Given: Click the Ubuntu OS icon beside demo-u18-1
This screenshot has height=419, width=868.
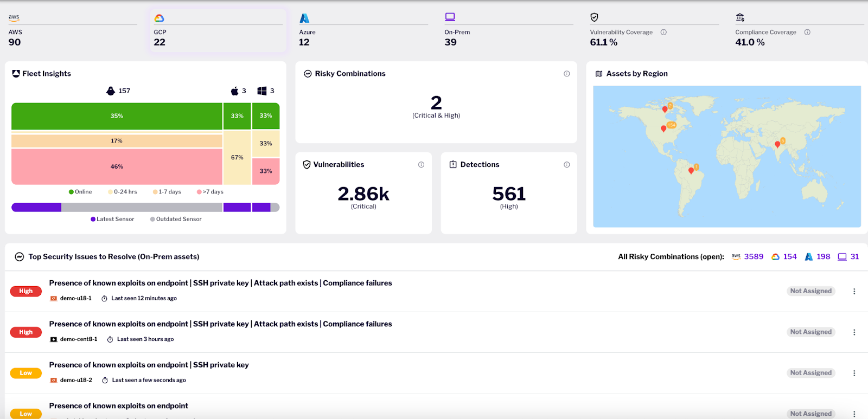Looking at the screenshot, I should pyautogui.click(x=54, y=299).
